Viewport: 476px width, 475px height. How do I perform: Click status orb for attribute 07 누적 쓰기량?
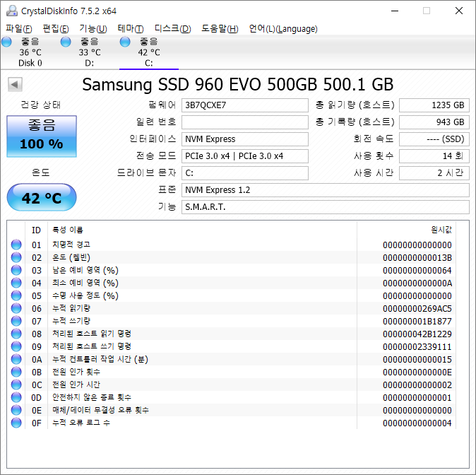(16, 321)
